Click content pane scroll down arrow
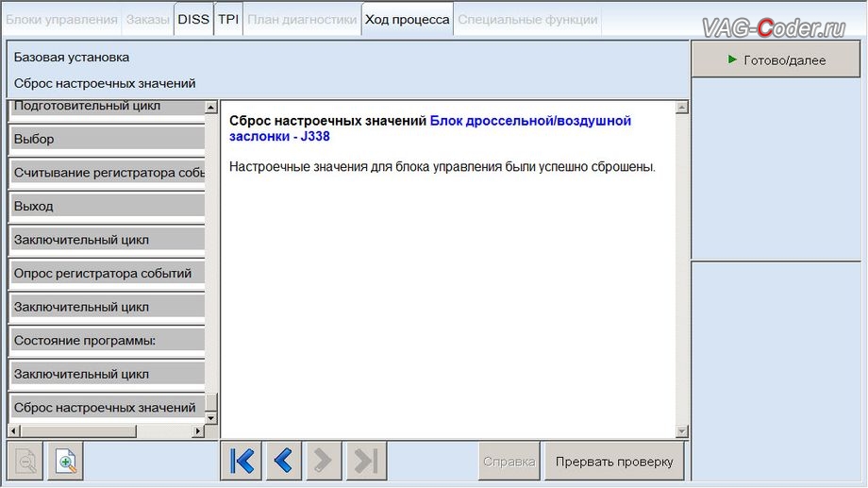This screenshot has width=868, height=488. 682,430
